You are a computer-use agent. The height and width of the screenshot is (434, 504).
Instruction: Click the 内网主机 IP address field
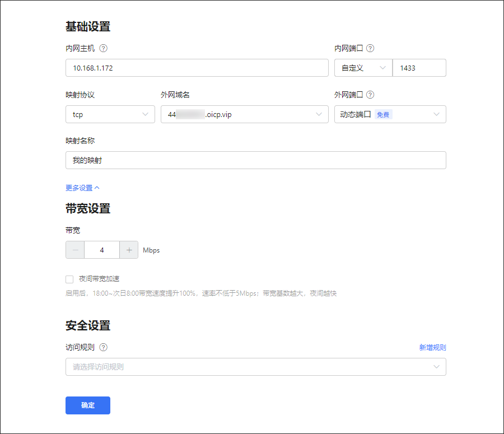[x=197, y=68]
